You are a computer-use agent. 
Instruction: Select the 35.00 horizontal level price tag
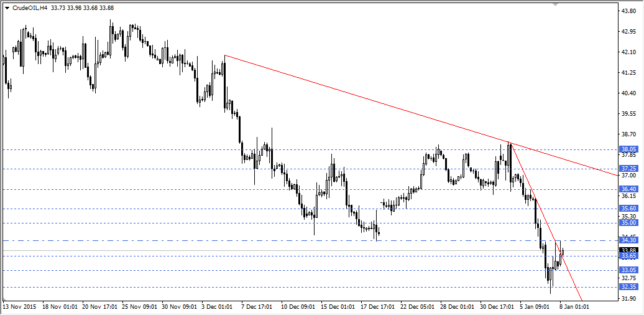pyautogui.click(x=628, y=223)
